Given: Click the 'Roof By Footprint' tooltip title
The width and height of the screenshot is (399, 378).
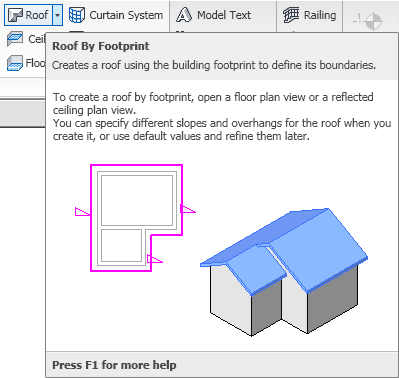Looking at the screenshot, I should click(x=101, y=46).
